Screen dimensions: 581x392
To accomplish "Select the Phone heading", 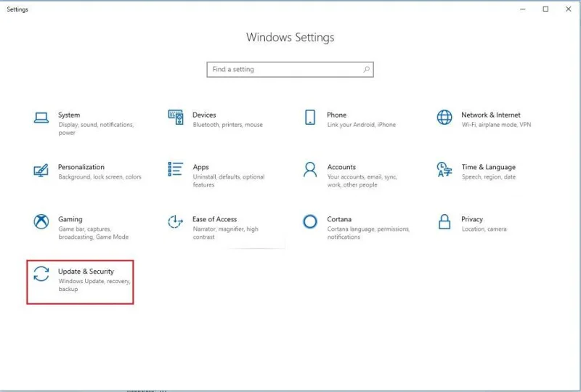I will pyautogui.click(x=336, y=115).
